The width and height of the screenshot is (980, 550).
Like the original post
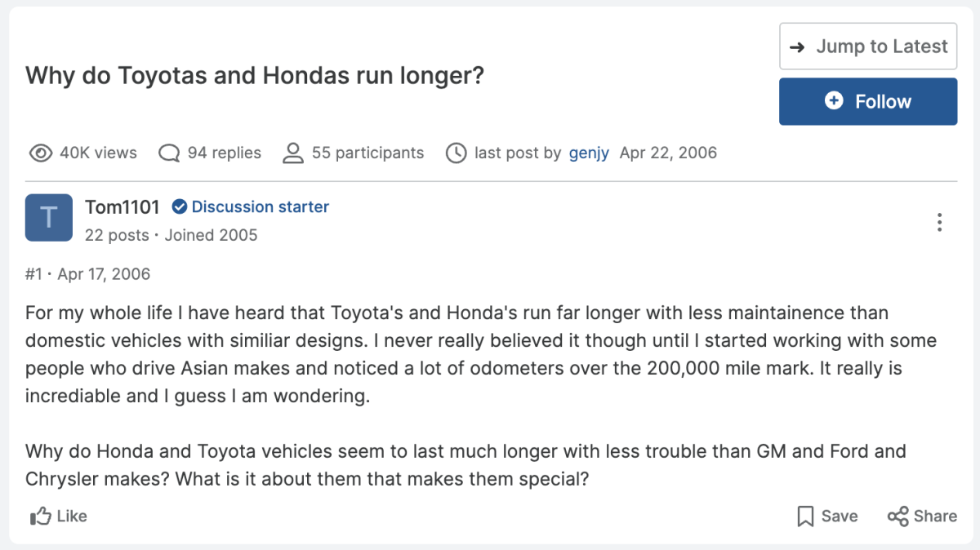57,515
